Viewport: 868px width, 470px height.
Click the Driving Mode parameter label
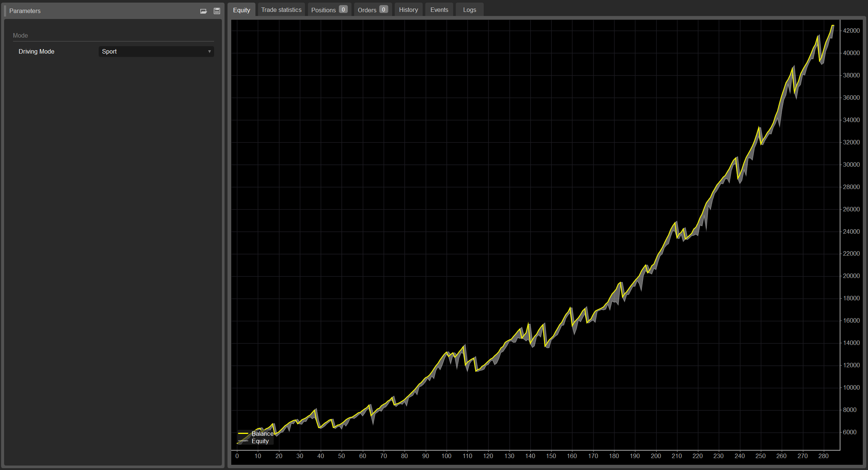(36, 51)
